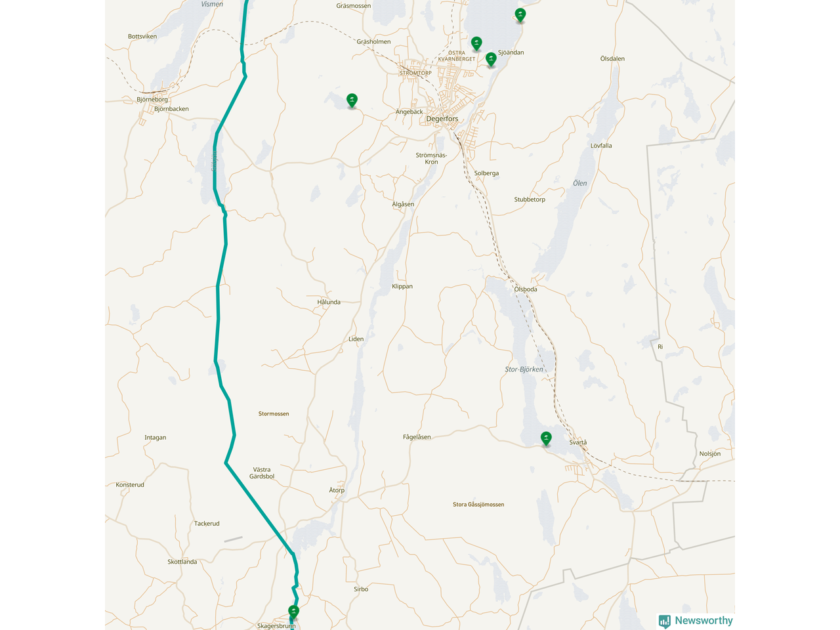Image resolution: width=840 pixels, height=630 pixels.
Task: Click the northernmost green marker on the lake
Action: [x=520, y=15]
